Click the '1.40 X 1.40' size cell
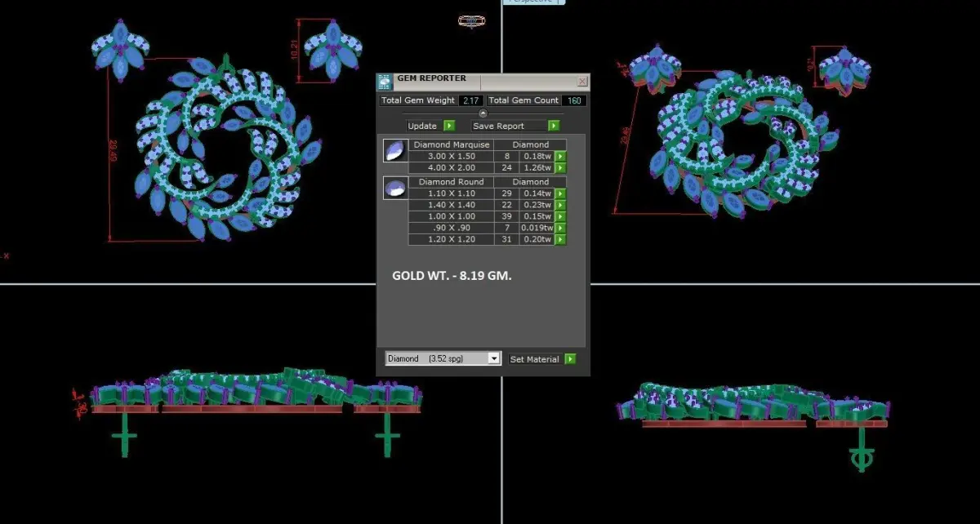Image resolution: width=980 pixels, height=524 pixels. pos(451,206)
